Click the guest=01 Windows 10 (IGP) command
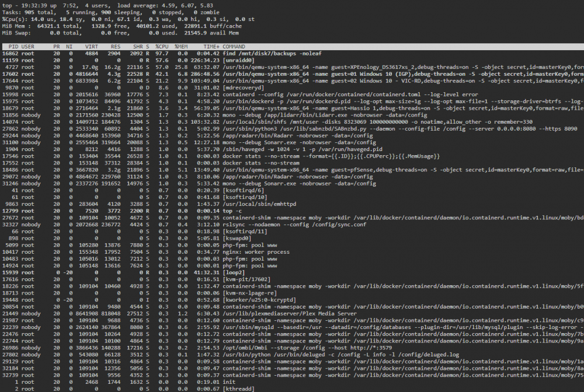This screenshot has height=392, width=584. [x=403, y=74]
